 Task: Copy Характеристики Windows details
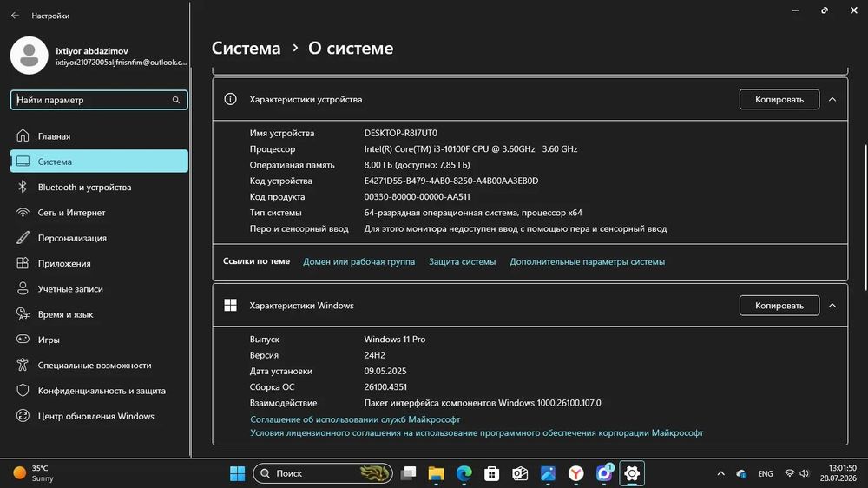tap(779, 305)
